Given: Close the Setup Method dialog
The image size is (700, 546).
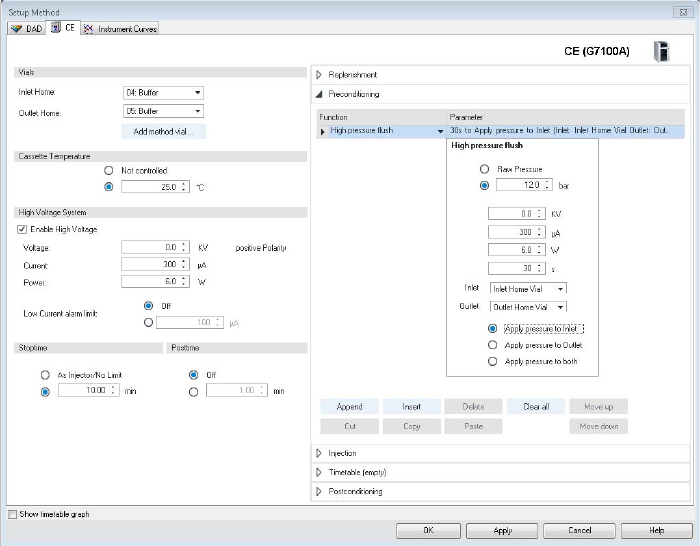Looking at the screenshot, I should (683, 12).
